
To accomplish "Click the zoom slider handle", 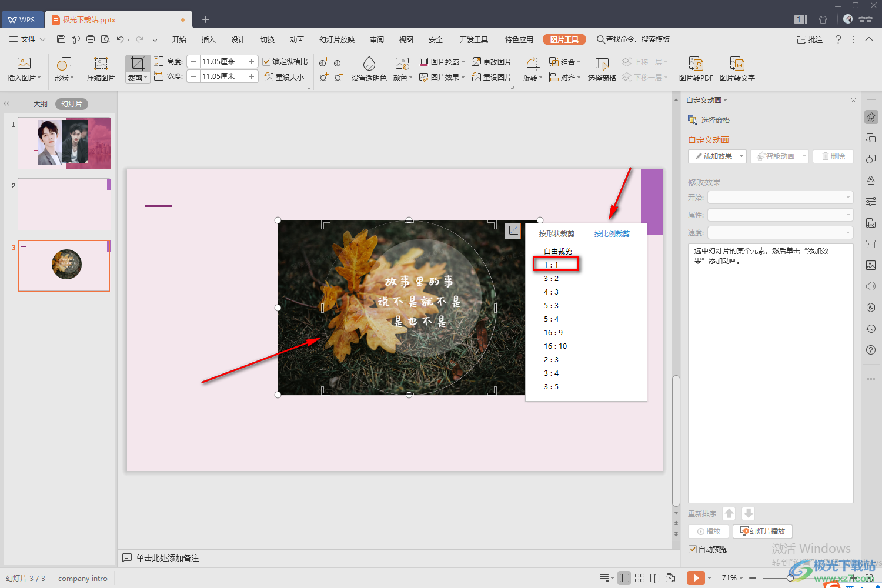I will pos(790,578).
